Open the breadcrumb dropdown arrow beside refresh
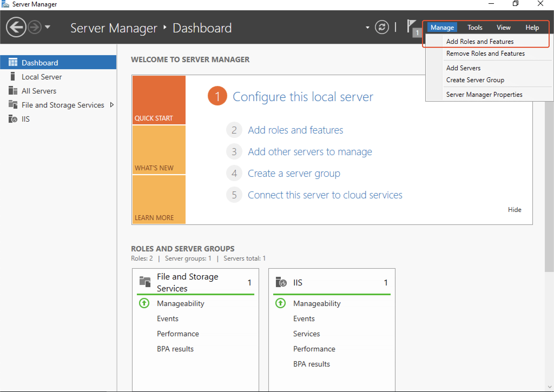Viewport: 554px width, 392px height. click(367, 27)
